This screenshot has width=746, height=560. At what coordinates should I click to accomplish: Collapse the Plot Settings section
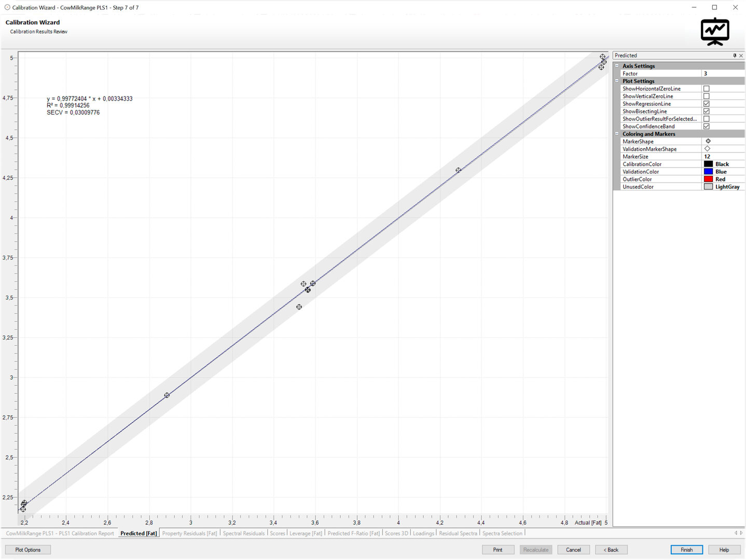click(617, 81)
